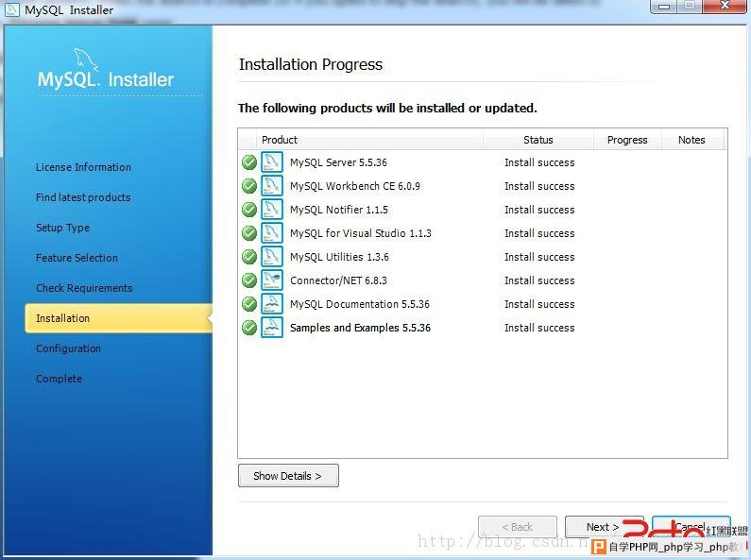Minimize the MySQL Installer window
Viewport: 751px width, 560px height.
pos(664,7)
